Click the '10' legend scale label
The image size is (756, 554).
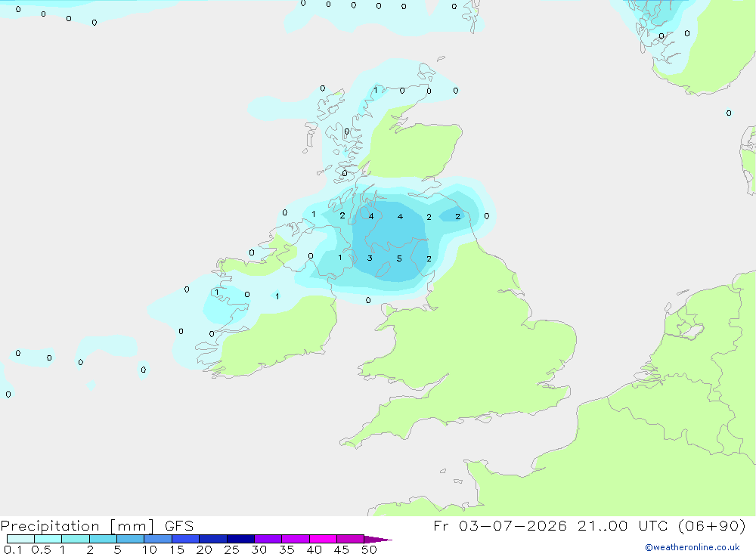150,549
